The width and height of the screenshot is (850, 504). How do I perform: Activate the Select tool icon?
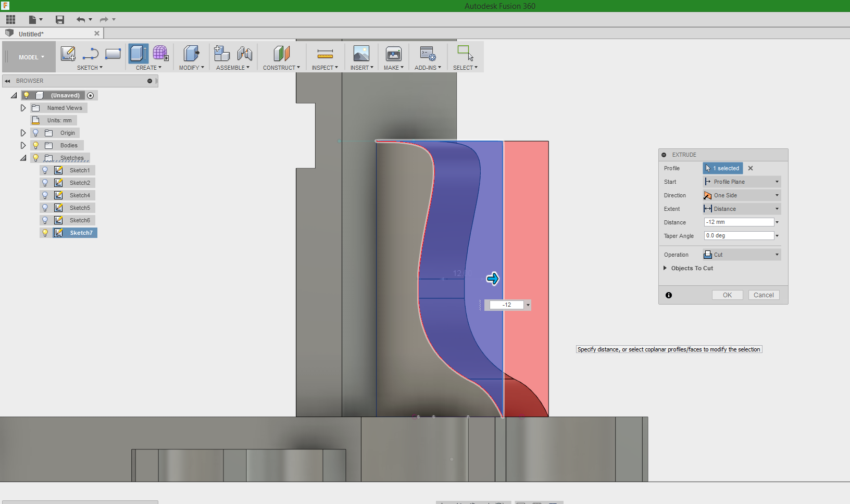coord(465,54)
